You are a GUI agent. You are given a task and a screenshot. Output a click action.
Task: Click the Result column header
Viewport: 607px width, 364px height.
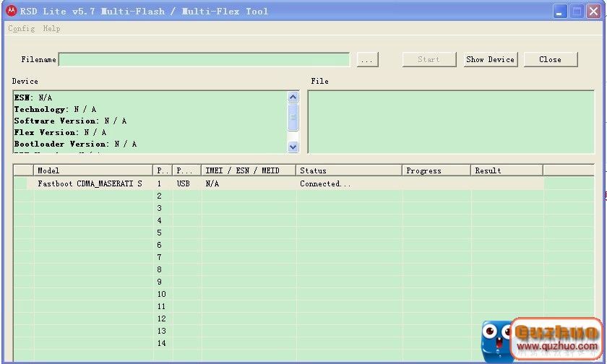click(x=507, y=170)
